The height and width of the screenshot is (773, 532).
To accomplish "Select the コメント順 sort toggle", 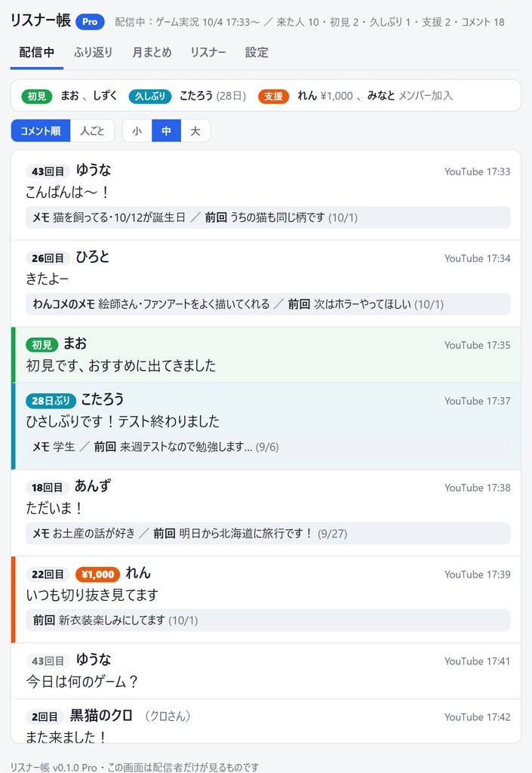I will coord(41,131).
